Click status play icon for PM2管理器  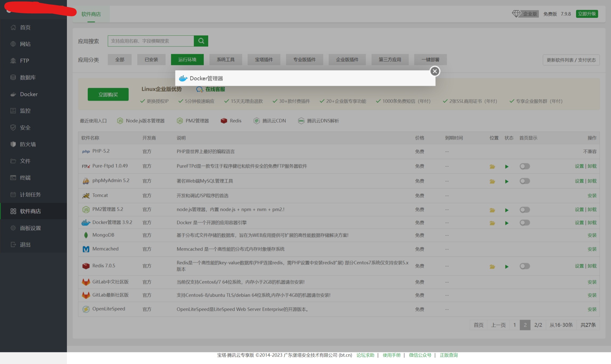[x=507, y=210]
